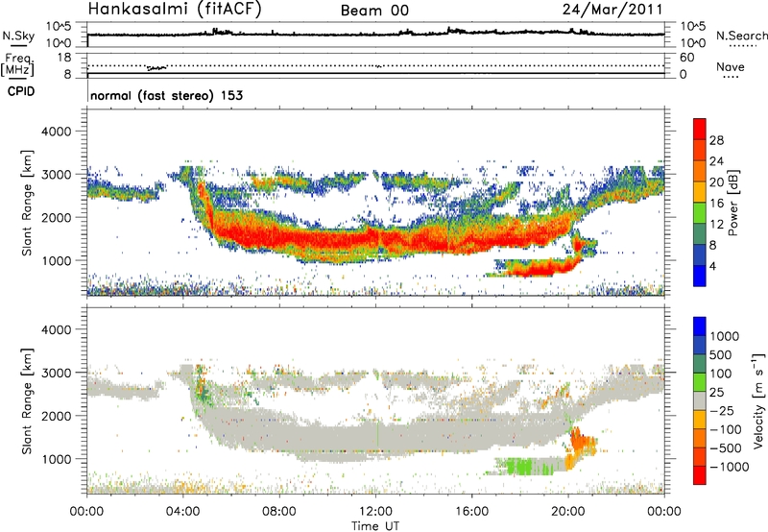Click the -100 label on Velocity colorbar
Viewport: 768px width, 532px height.
coord(726,429)
